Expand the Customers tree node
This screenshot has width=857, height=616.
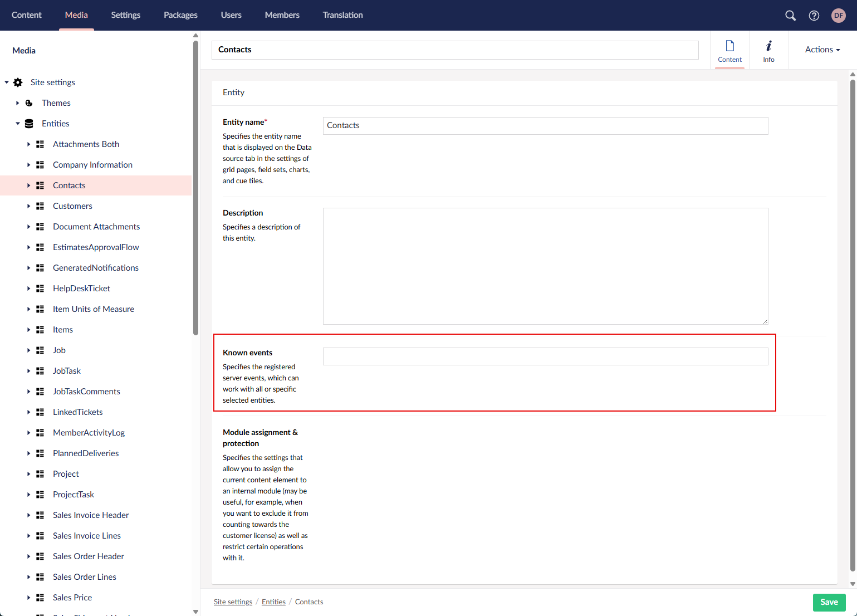pyautogui.click(x=29, y=206)
